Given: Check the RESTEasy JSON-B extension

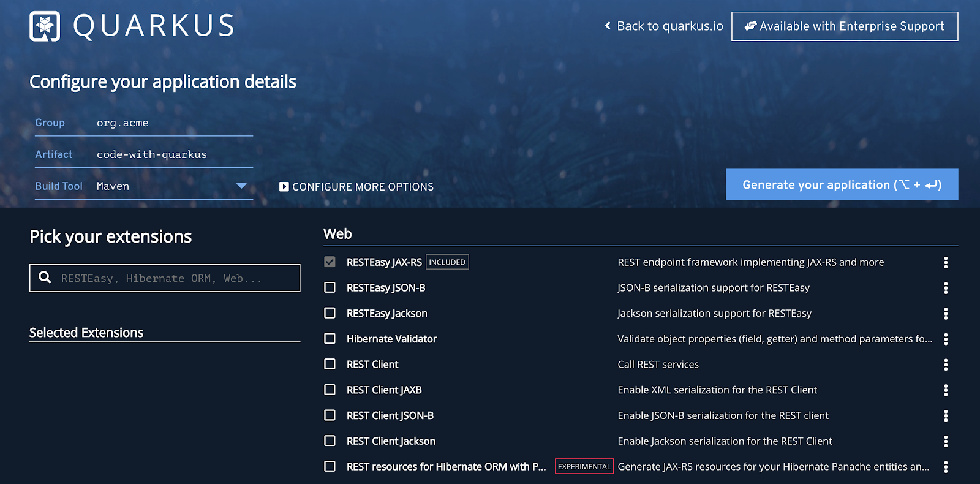Looking at the screenshot, I should [x=330, y=287].
